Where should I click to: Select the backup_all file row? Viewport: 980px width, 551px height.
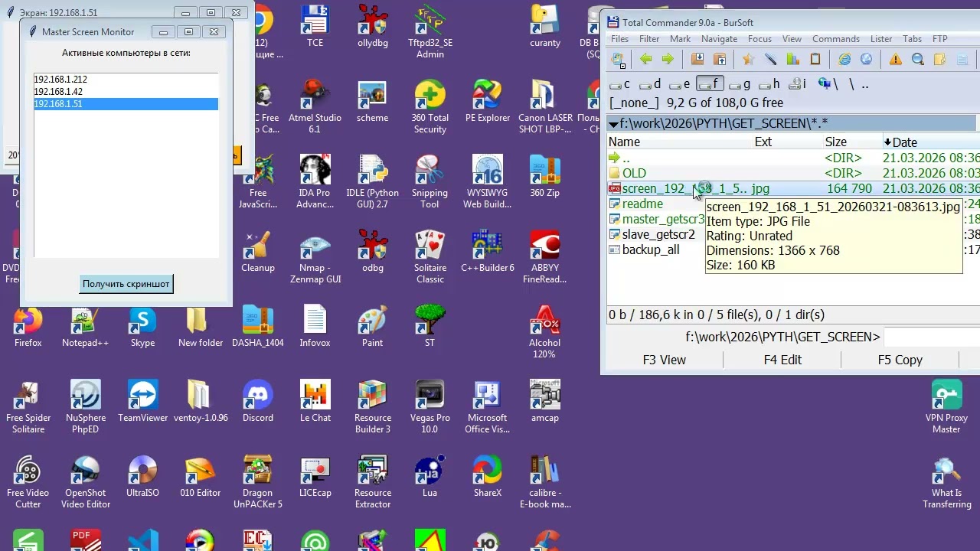click(655, 249)
